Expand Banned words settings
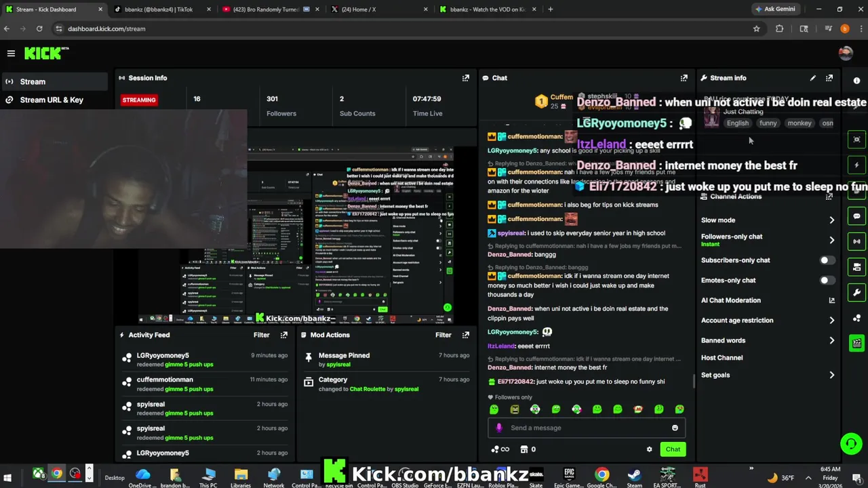 click(831, 340)
